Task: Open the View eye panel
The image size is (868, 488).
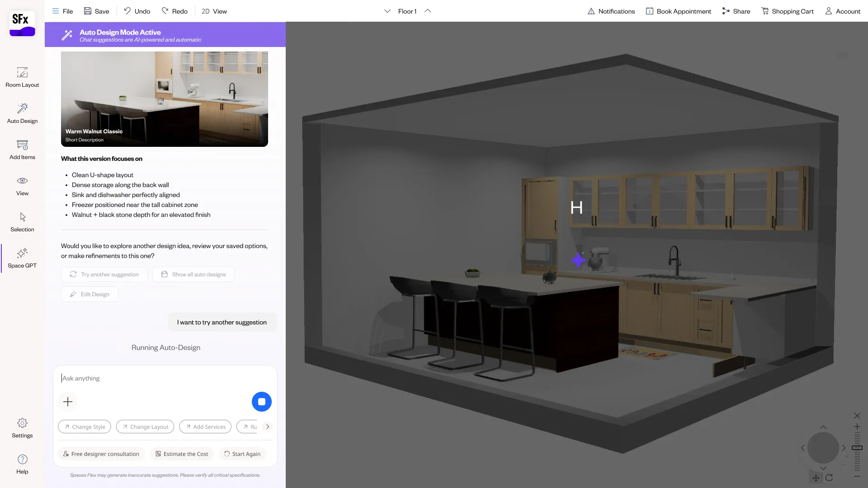Action: (x=22, y=186)
